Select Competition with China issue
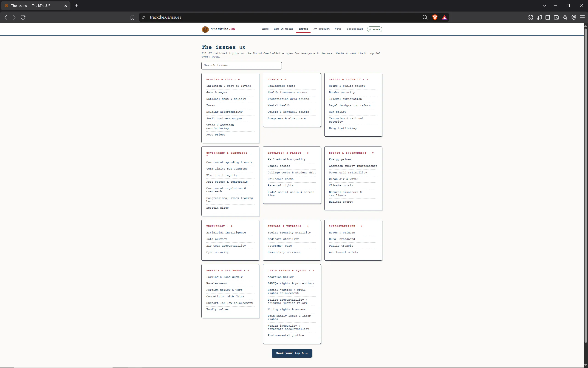 (x=225, y=296)
